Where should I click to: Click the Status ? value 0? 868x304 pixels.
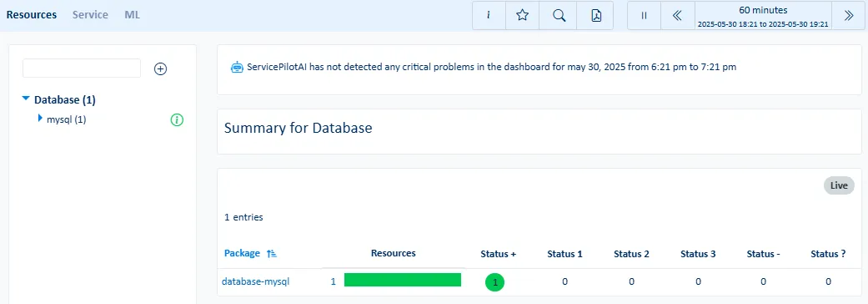tap(828, 281)
